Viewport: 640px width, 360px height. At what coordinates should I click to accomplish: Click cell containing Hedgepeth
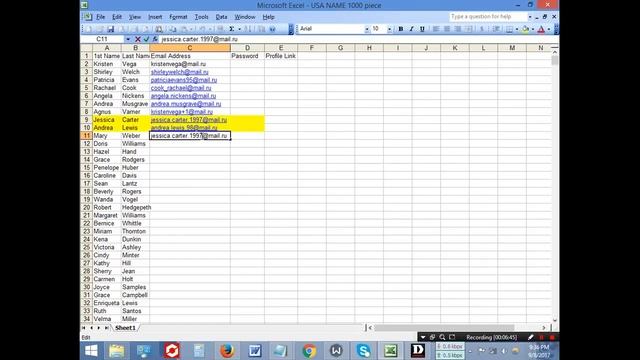[x=136, y=207]
